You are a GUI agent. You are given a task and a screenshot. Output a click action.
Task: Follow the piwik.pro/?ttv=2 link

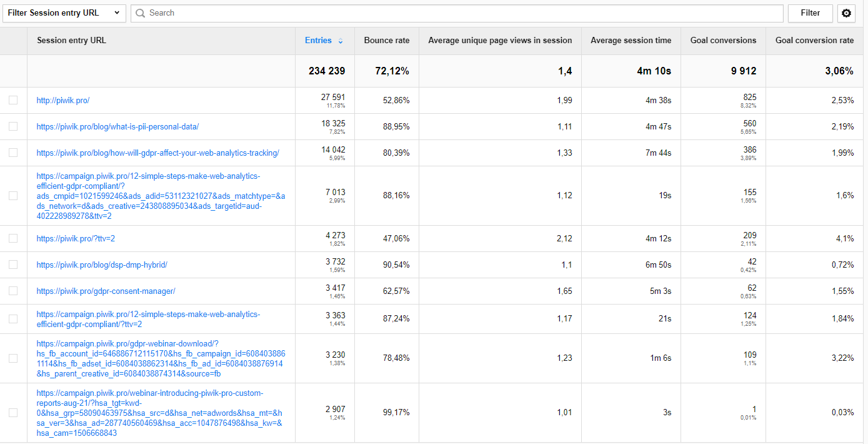(76, 238)
